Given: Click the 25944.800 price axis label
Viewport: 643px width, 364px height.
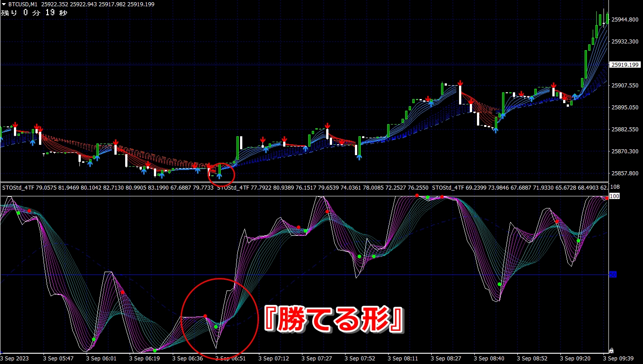Looking at the screenshot, I should click(x=625, y=20).
